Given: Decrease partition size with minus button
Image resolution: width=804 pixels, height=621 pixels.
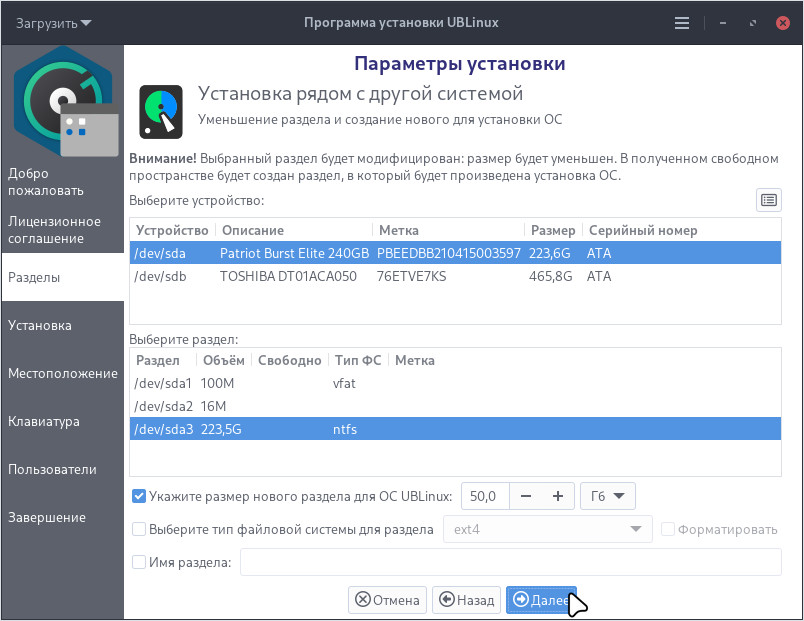Looking at the screenshot, I should (x=526, y=496).
